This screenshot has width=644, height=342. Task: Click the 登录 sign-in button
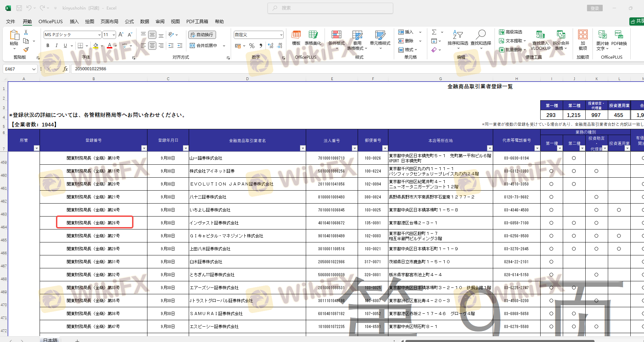[x=595, y=8]
